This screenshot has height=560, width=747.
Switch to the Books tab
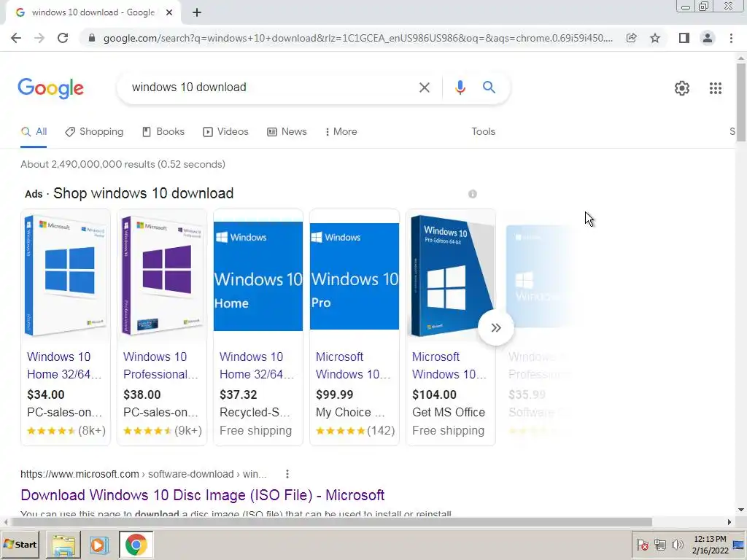[x=163, y=132]
